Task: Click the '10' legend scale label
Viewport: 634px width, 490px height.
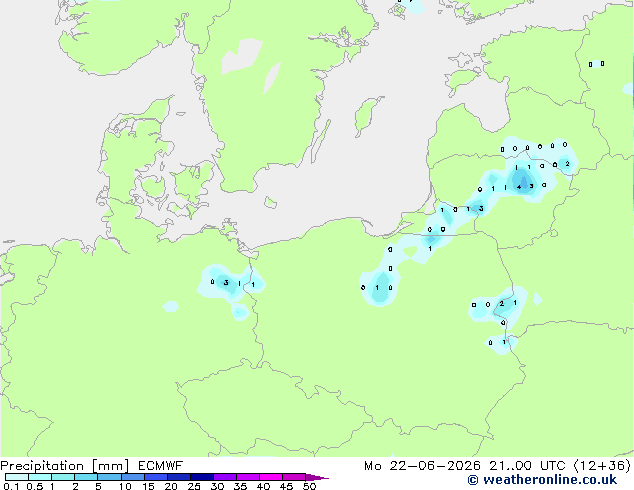Action: pyautogui.click(x=125, y=486)
